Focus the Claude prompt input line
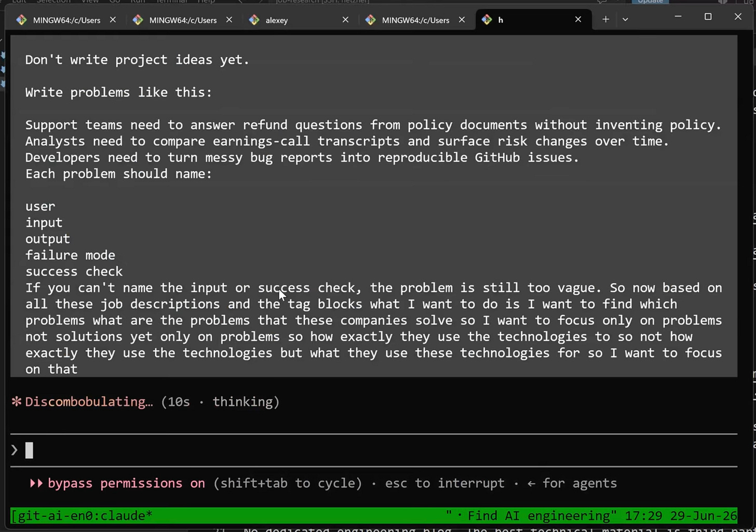This screenshot has height=532, width=756. [374, 450]
